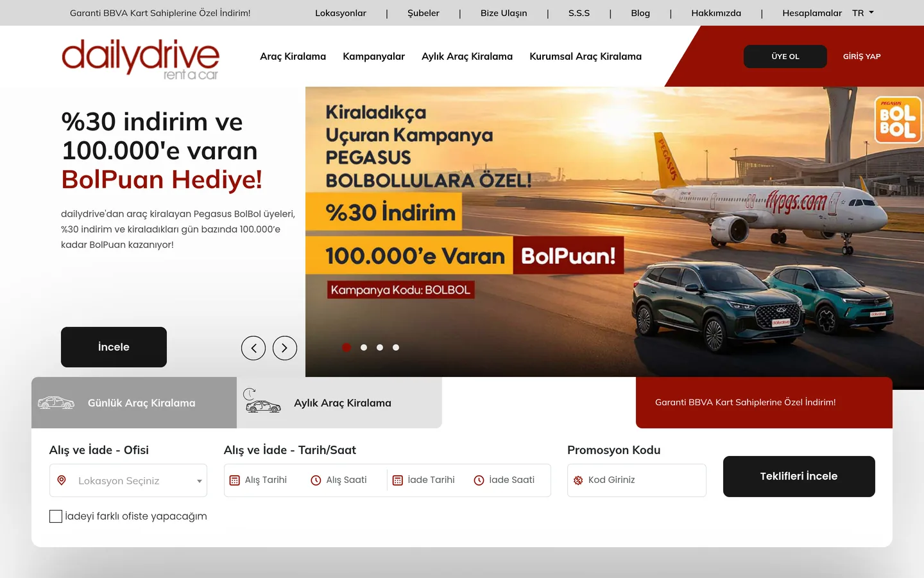Open the Lokasyon Seçiniz dropdown
The image size is (924, 578).
[128, 480]
